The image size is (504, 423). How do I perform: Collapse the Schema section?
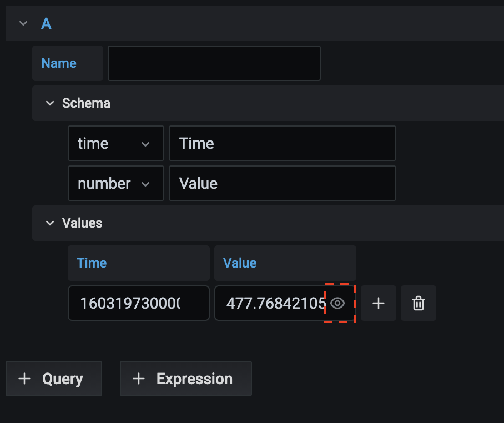click(x=50, y=103)
